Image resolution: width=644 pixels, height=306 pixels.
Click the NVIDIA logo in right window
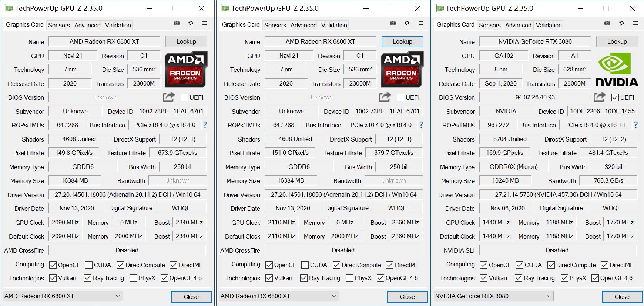click(617, 69)
